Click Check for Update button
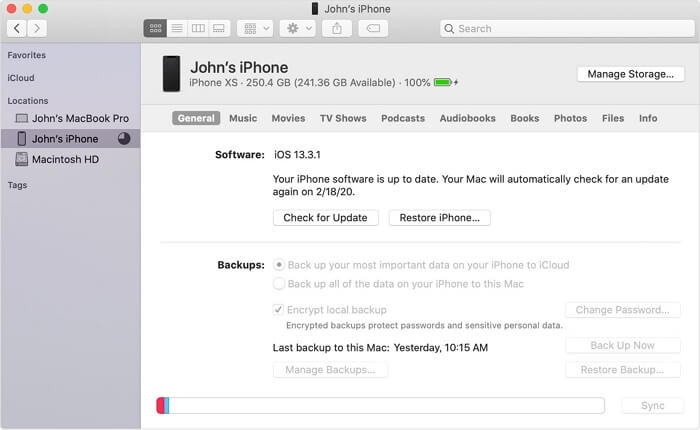 [325, 218]
